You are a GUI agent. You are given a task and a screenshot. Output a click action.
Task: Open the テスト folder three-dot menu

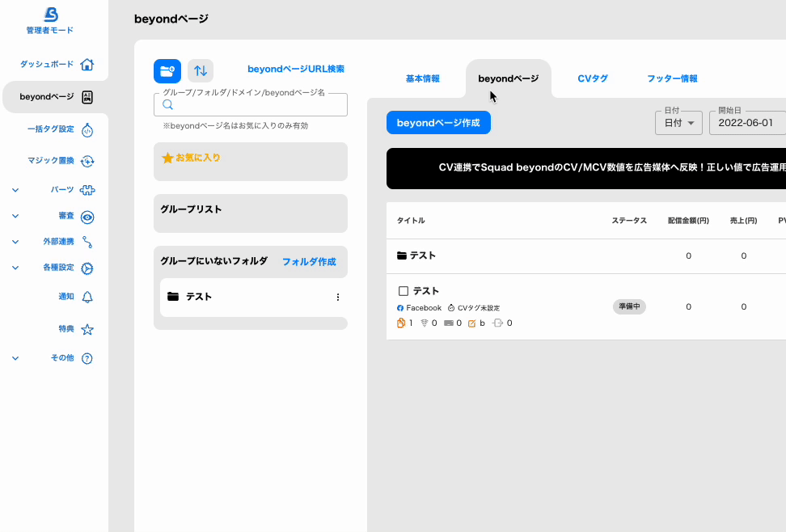click(x=338, y=298)
